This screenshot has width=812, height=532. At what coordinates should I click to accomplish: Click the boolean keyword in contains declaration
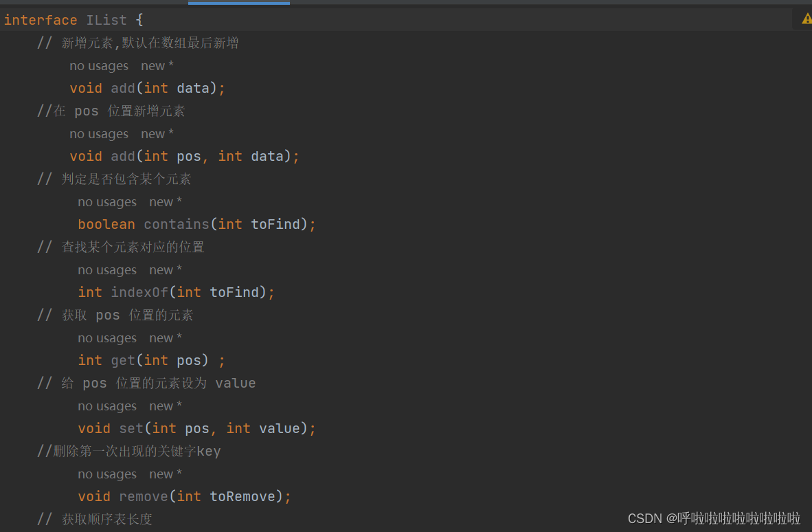pyautogui.click(x=106, y=224)
